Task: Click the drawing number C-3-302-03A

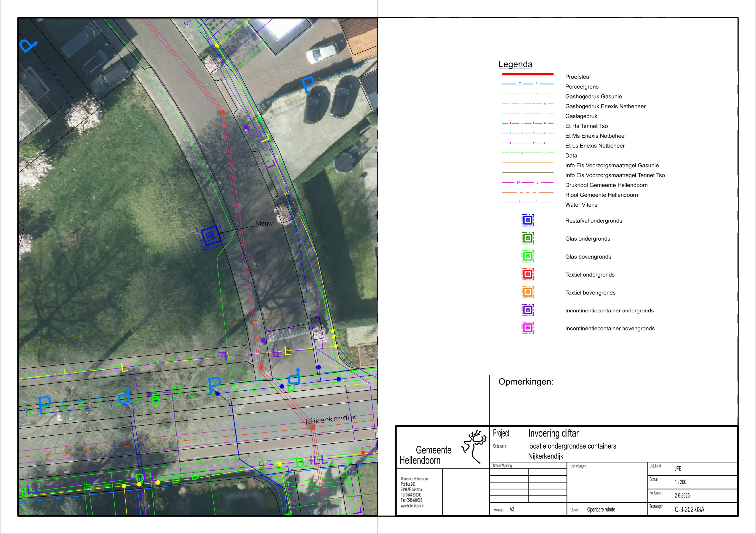Action: click(689, 509)
